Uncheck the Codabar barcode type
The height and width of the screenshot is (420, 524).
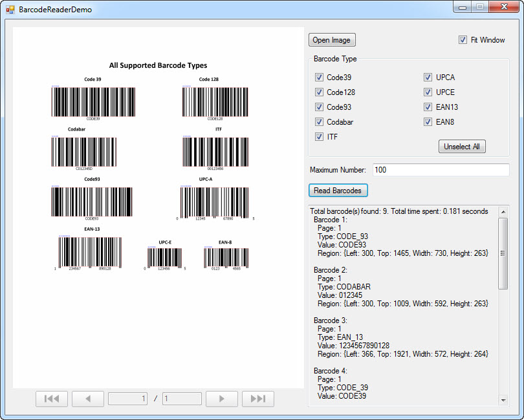pyautogui.click(x=319, y=121)
